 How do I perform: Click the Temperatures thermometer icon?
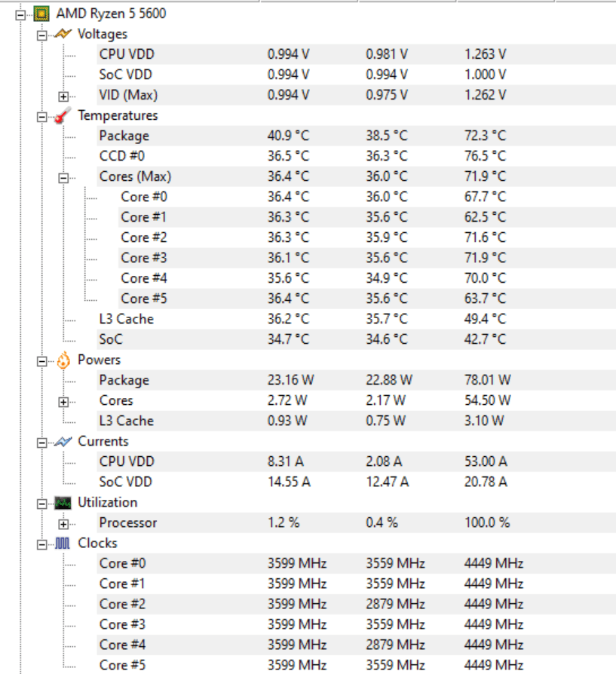(x=63, y=116)
